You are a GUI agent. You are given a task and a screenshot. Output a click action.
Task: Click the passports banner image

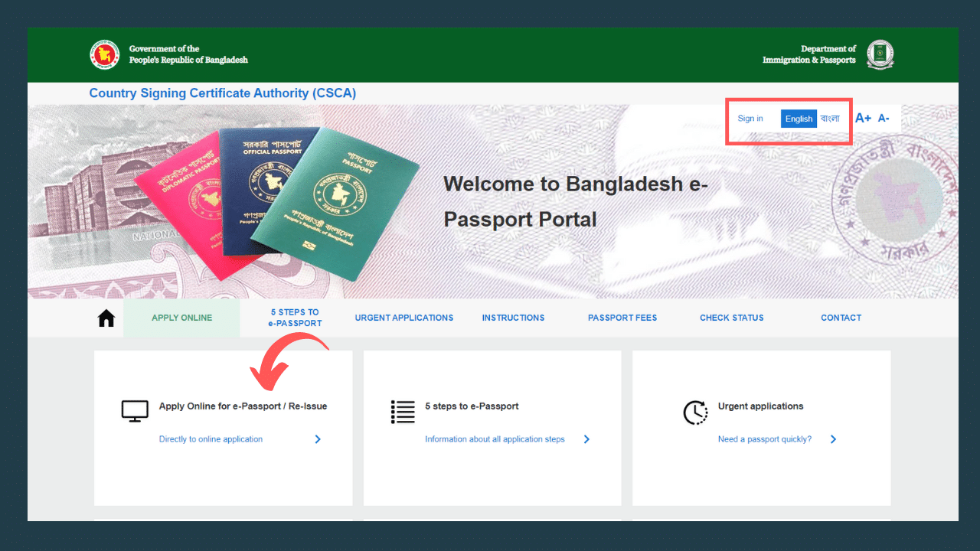point(277,200)
